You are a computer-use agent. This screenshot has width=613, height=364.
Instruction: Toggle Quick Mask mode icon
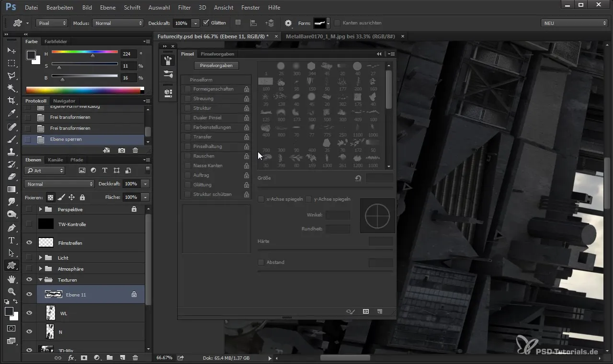[11, 329]
